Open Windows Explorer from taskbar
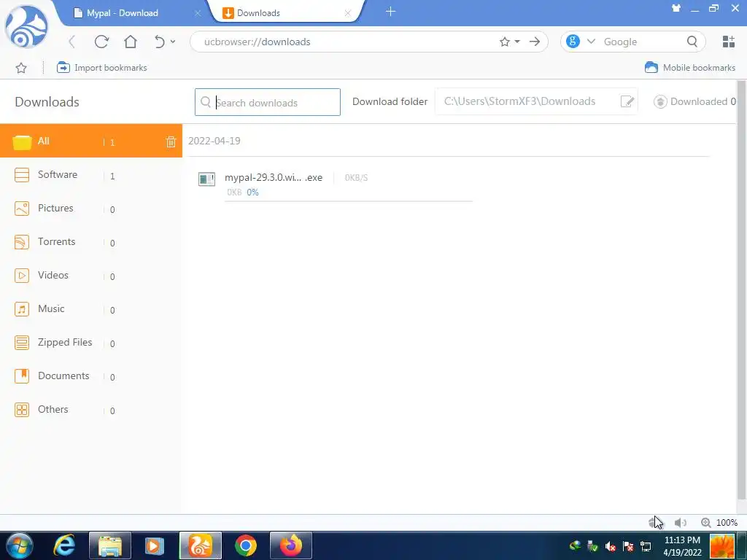 (x=110, y=545)
